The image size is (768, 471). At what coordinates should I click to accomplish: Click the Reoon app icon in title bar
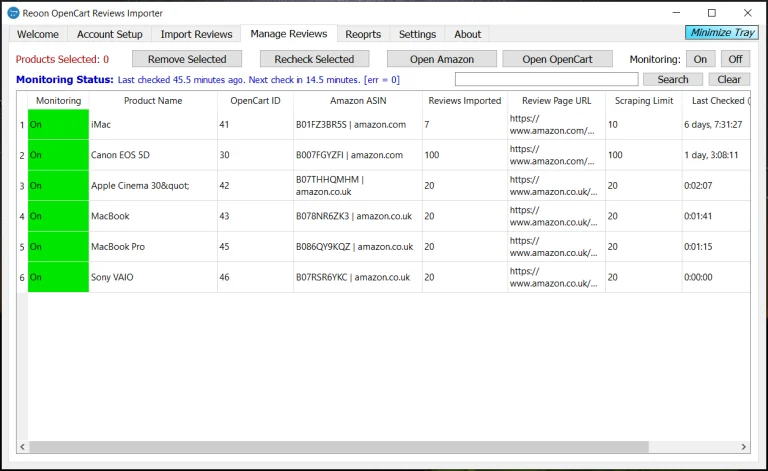[x=13, y=13]
